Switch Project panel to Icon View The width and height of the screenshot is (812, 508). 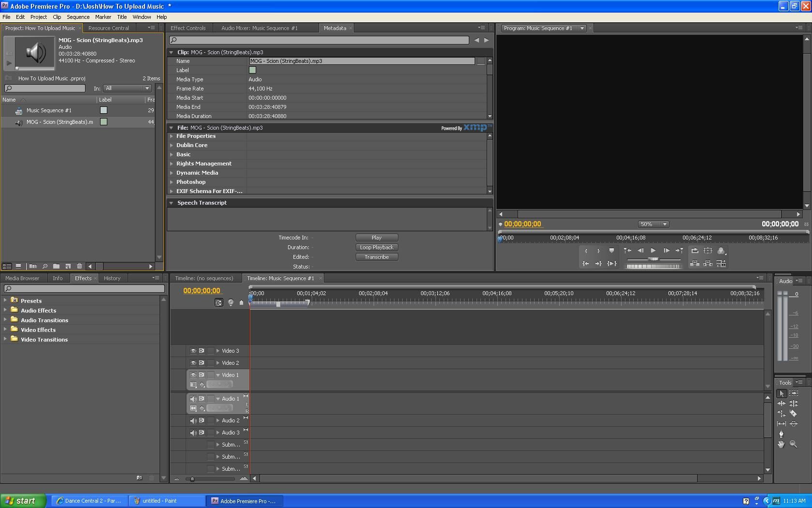18,266
